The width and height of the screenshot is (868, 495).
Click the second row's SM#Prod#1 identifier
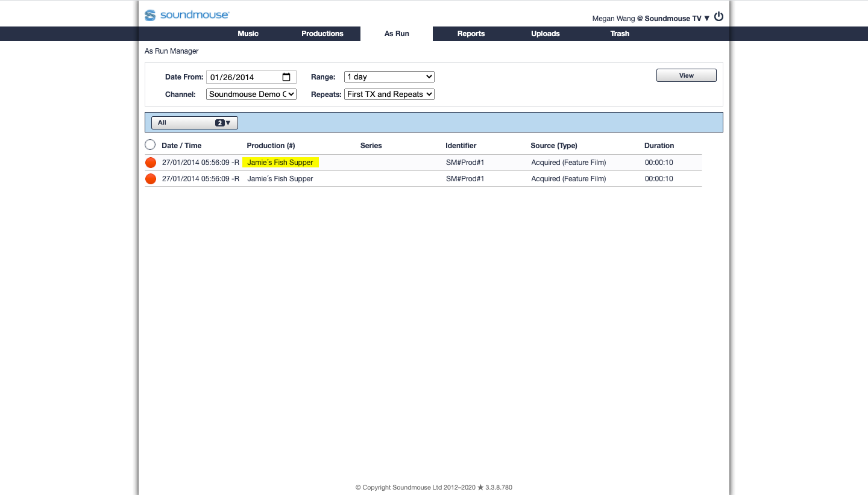pos(465,179)
